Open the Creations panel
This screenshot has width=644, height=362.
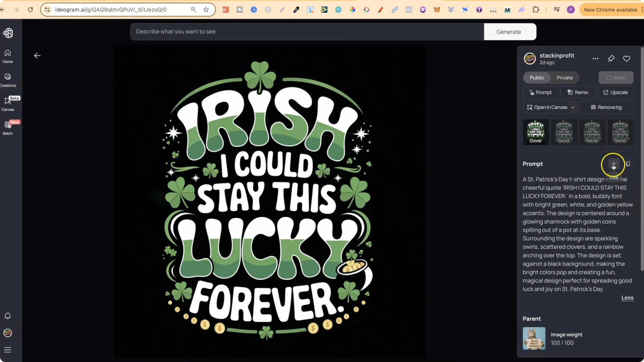click(x=7, y=80)
